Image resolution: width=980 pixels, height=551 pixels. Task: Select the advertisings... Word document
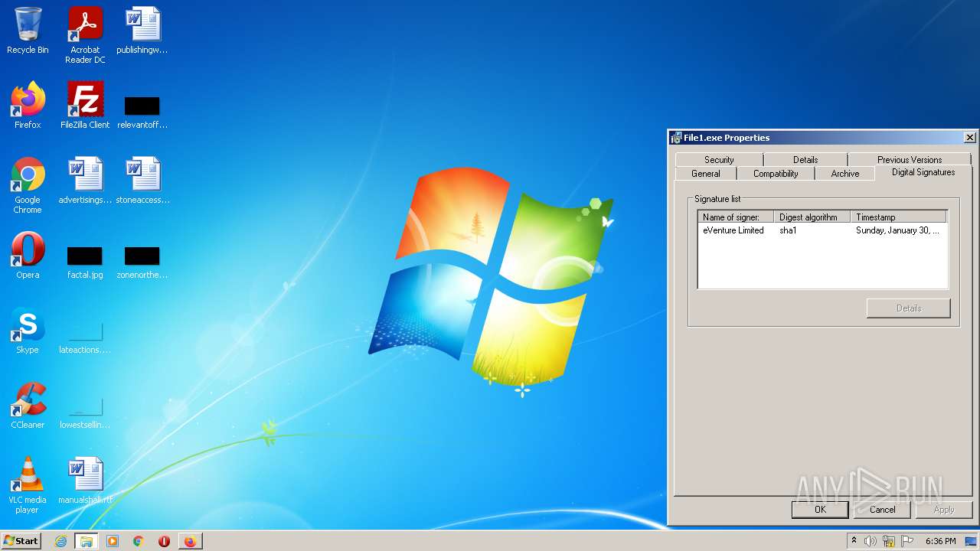tap(85, 181)
